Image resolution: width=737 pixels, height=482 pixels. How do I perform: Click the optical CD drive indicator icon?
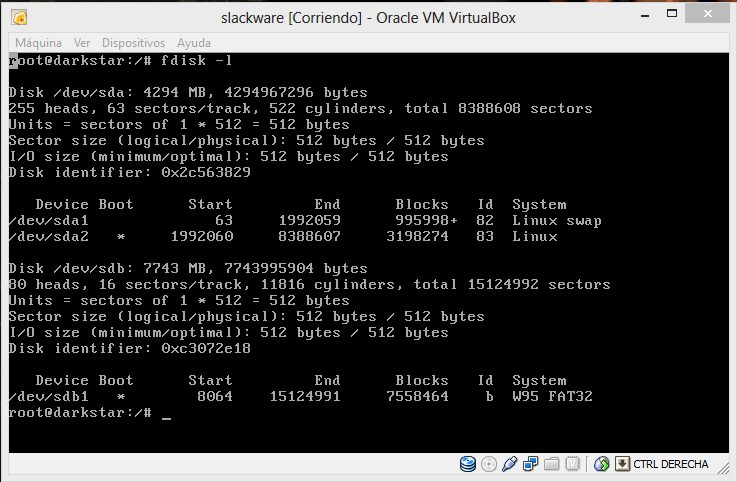[x=489, y=464]
